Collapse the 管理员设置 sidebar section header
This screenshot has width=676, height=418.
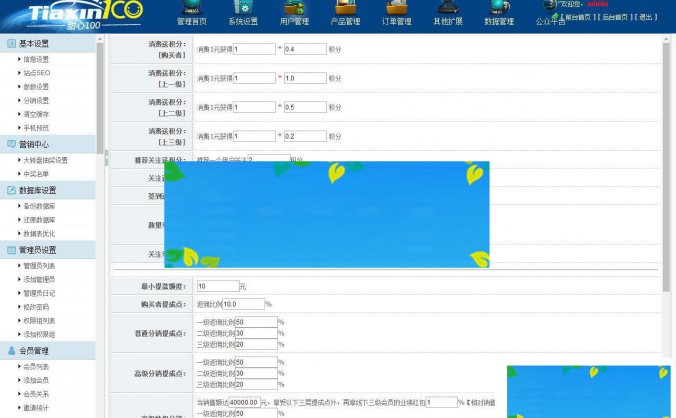coord(48,250)
